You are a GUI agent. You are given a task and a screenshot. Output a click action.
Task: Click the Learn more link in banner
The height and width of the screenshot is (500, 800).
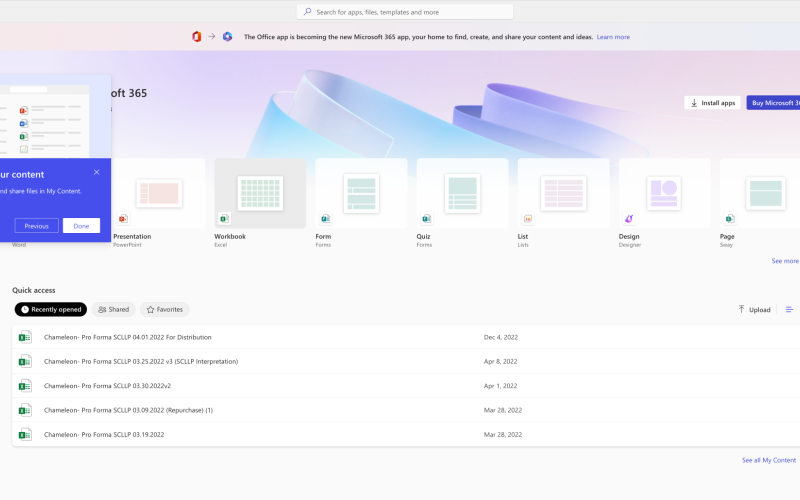click(613, 37)
